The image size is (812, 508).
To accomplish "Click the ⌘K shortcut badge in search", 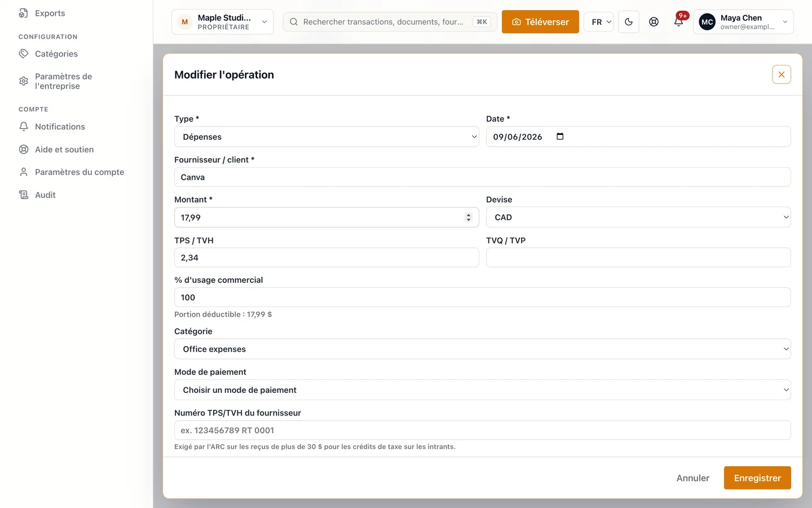I will click(x=482, y=22).
